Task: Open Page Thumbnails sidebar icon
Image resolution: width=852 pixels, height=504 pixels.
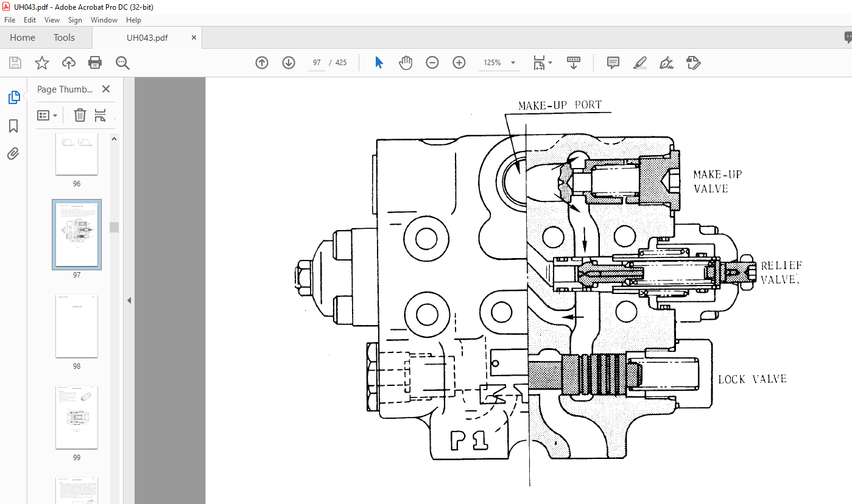Action: (x=13, y=97)
